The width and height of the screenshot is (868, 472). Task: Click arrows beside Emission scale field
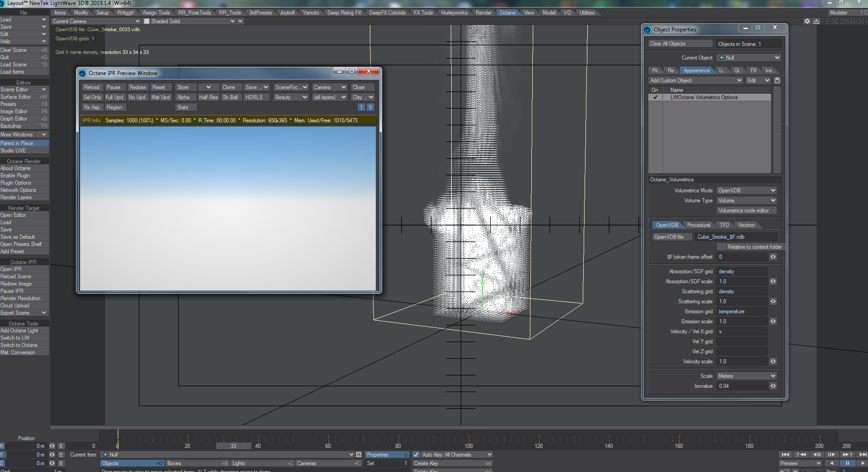click(773, 321)
